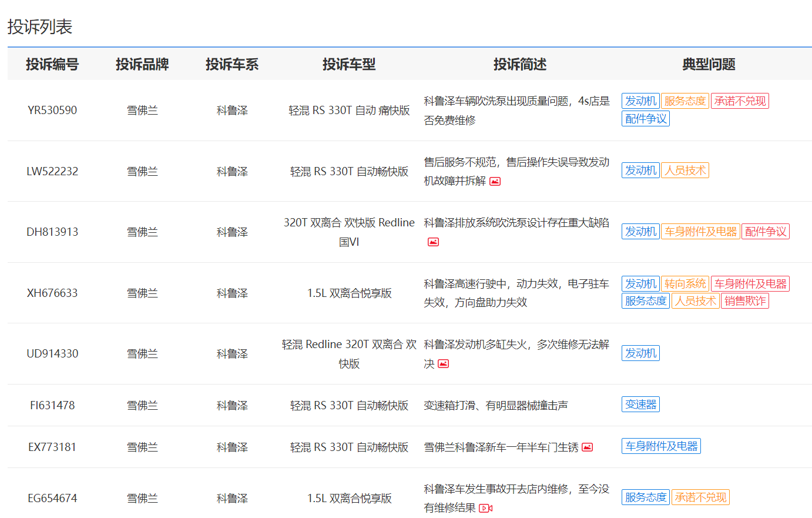Select model 1.5L 双离合悦享版 in XH676633 row
Screen dimensions: 812x518
pyautogui.click(x=349, y=293)
